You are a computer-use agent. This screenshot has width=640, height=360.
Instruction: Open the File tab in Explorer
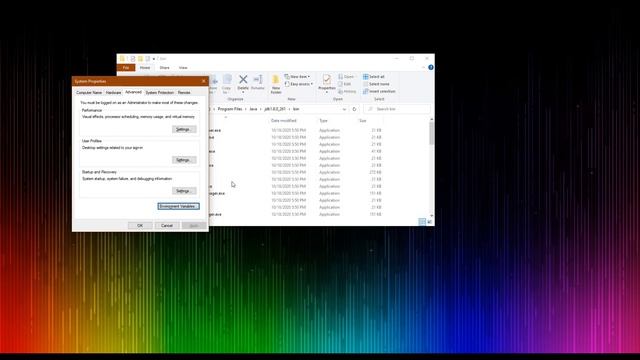(126, 68)
